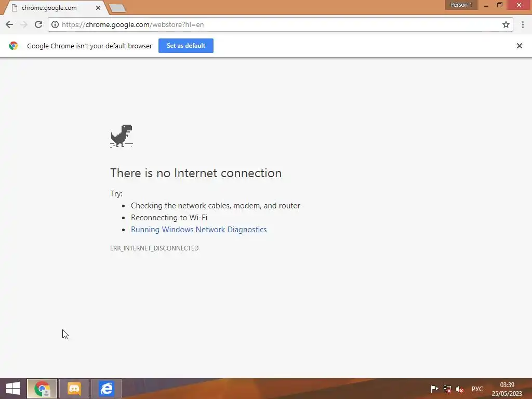The width and height of the screenshot is (532, 399).
Task: Click 'Checking the network cables, modem, and router'
Action: pos(216,206)
